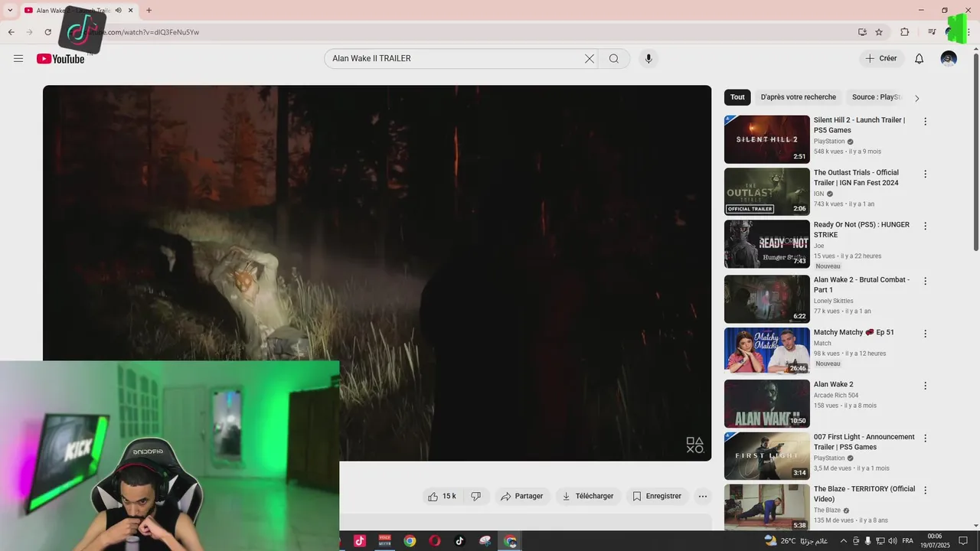The image size is (980, 551).
Task: Bookmark this page with the star icon
Action: click(879, 32)
